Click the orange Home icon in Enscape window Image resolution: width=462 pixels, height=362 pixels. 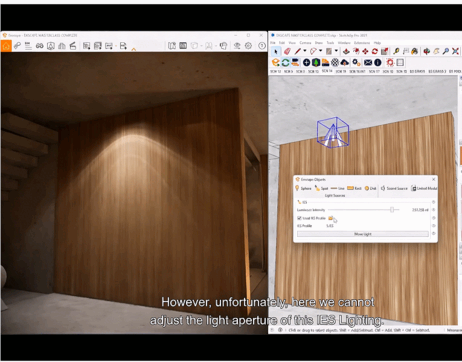pyautogui.click(x=6, y=46)
